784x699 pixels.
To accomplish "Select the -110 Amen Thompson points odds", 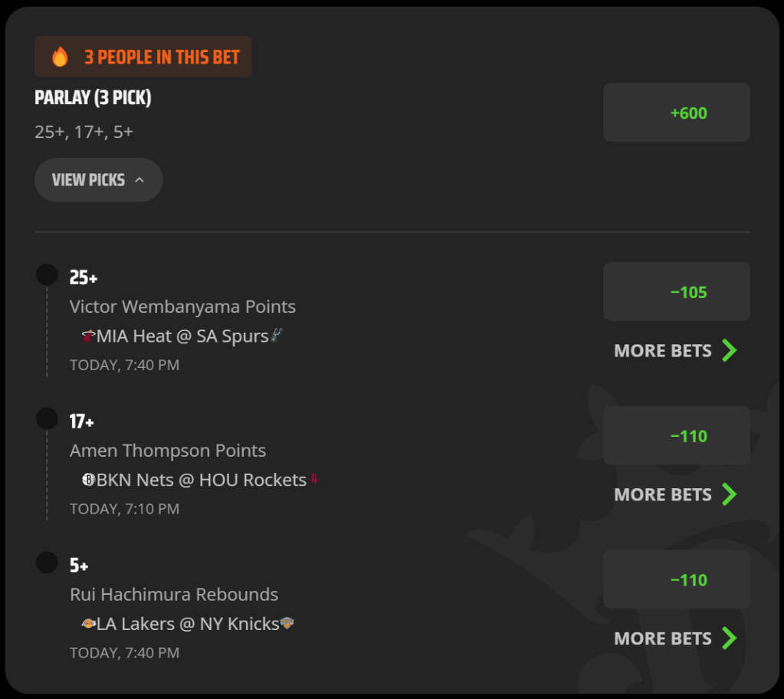I will coord(677,435).
